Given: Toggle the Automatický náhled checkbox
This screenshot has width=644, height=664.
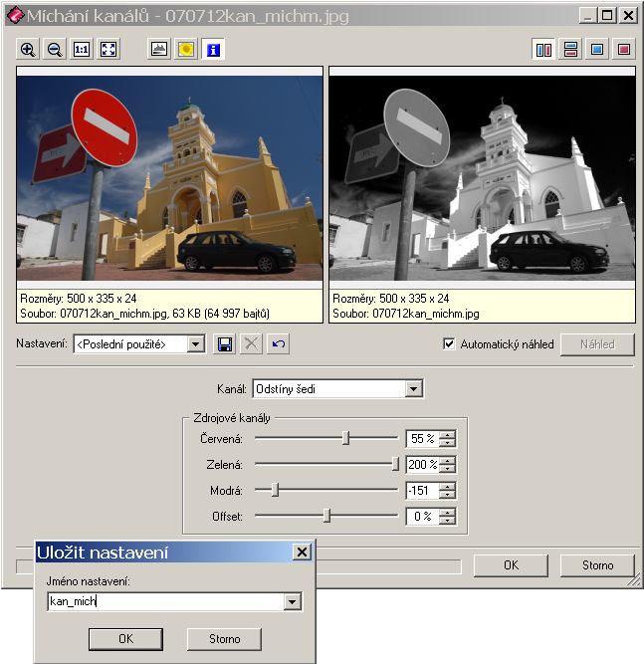Looking at the screenshot, I should tap(449, 344).
